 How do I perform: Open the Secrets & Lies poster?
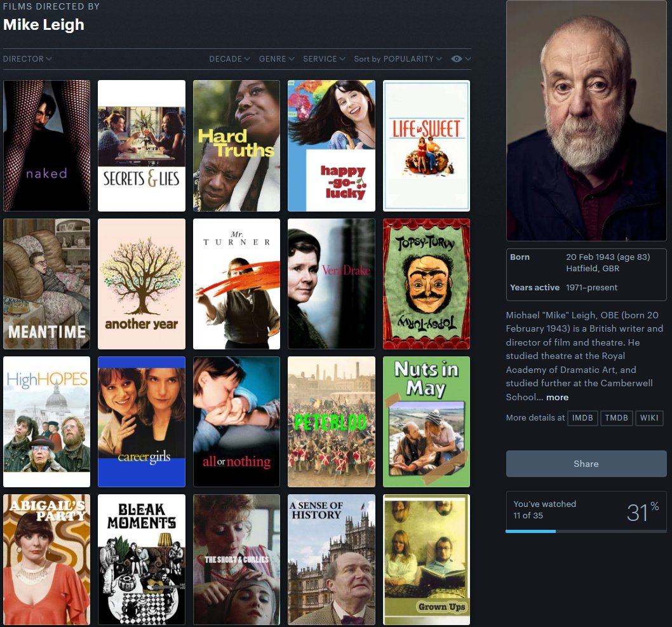click(x=142, y=145)
